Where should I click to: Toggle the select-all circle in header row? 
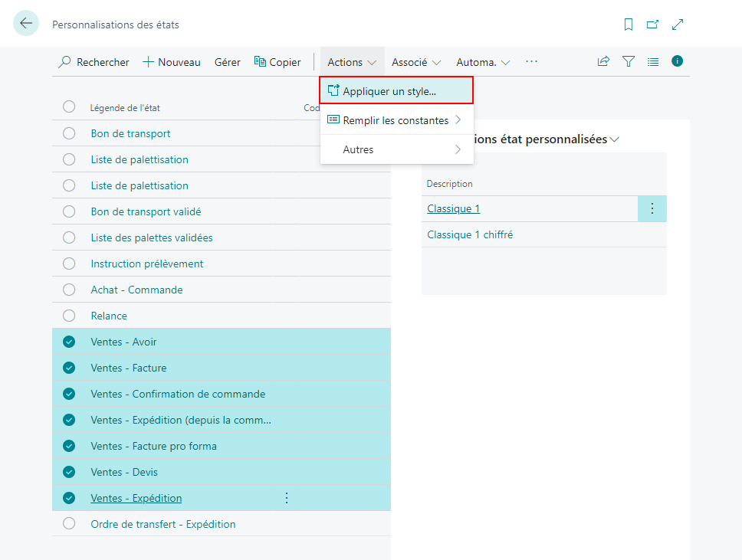pos(69,107)
